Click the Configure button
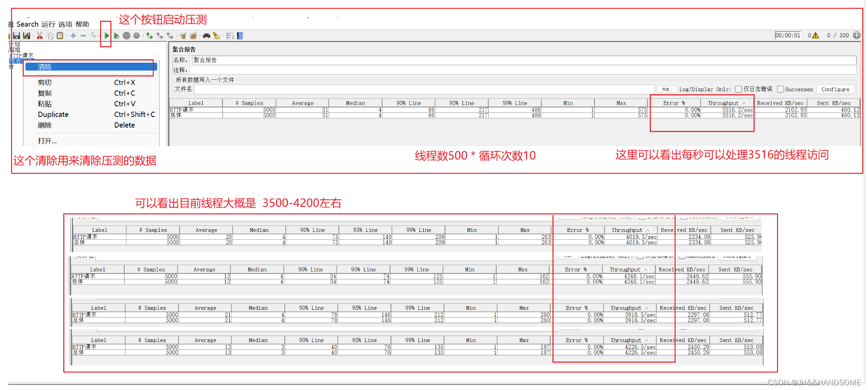The height and width of the screenshot is (390, 868). 835,89
